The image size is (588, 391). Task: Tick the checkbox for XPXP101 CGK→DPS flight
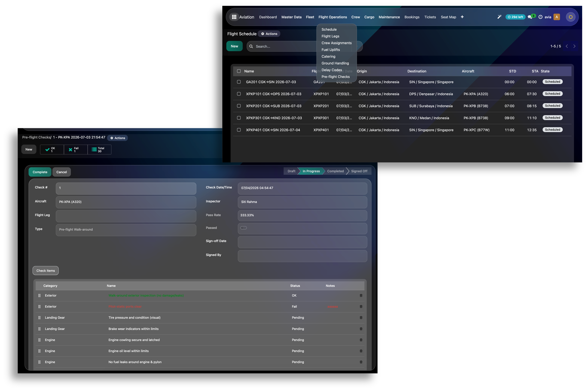click(239, 94)
